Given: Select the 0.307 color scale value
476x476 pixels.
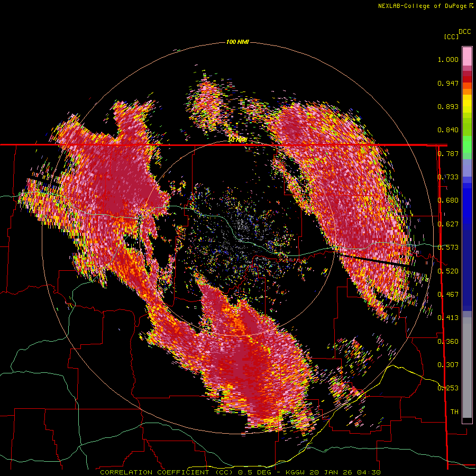Looking at the screenshot, I should 448,365.
